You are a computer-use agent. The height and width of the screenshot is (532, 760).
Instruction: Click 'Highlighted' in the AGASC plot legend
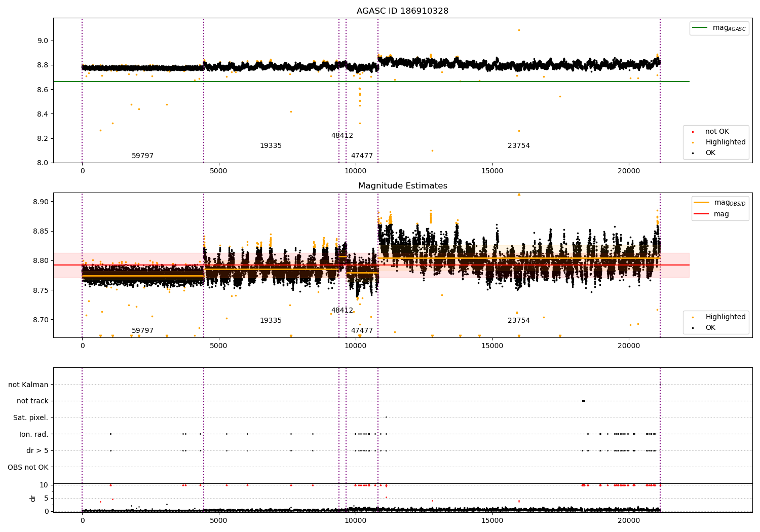pos(726,142)
